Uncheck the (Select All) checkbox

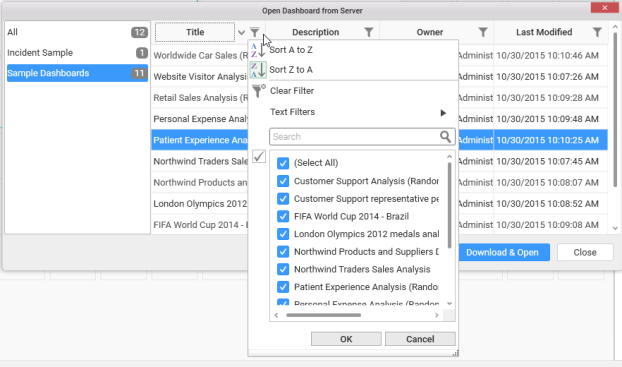283,163
